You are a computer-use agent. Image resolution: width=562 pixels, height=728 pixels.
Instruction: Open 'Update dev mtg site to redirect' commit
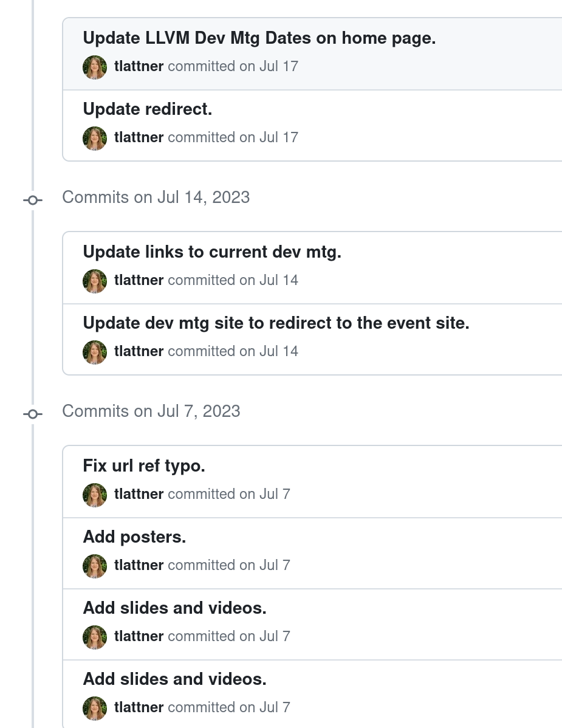pos(276,323)
